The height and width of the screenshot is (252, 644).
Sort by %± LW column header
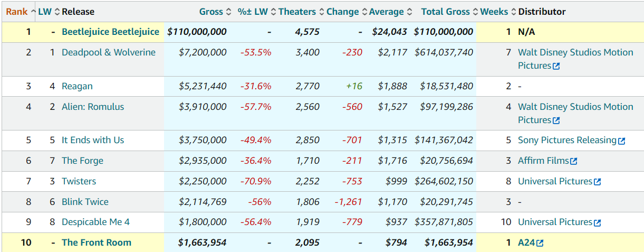tap(253, 12)
